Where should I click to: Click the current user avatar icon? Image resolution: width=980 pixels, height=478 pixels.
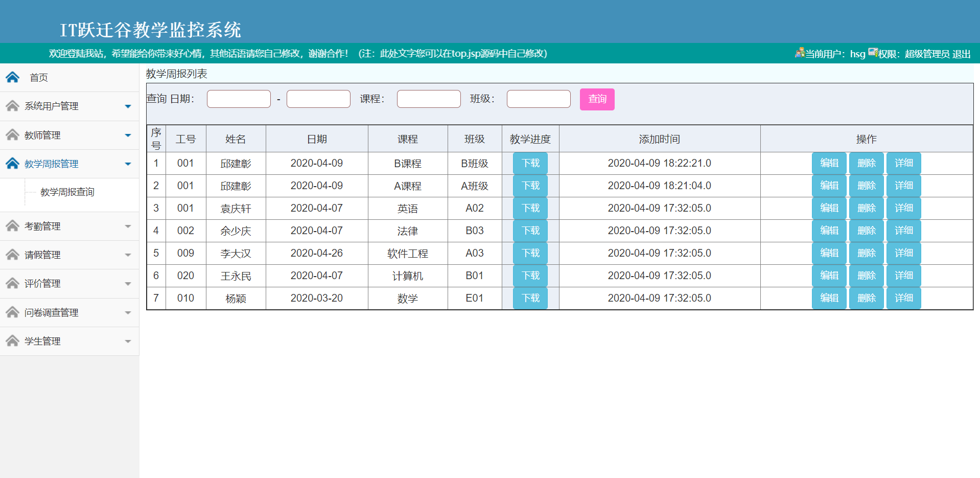click(800, 53)
